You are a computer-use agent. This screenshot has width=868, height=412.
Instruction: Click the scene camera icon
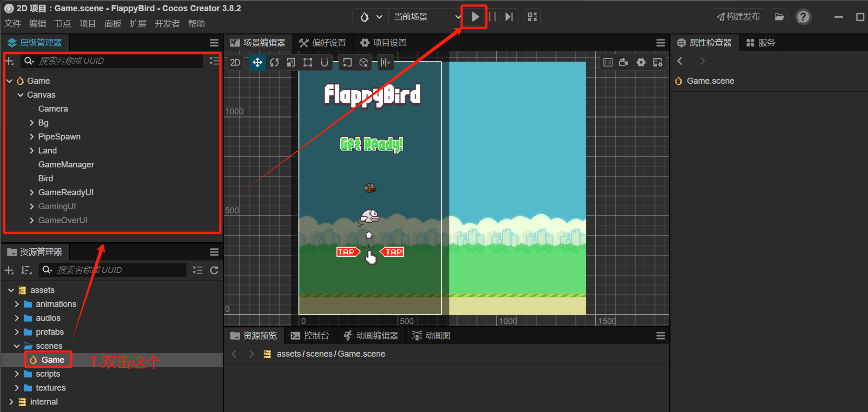point(624,62)
